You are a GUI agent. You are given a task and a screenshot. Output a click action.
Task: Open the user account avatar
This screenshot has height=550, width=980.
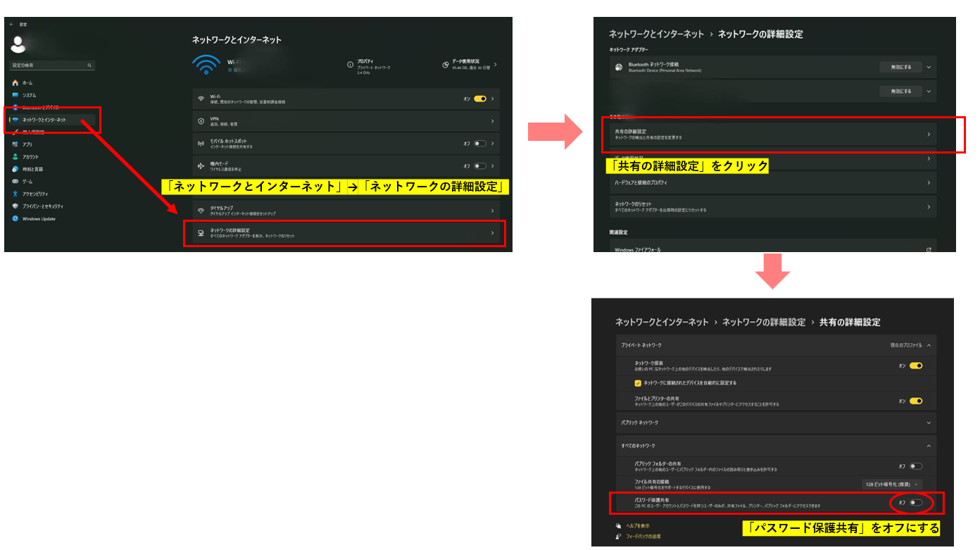19,45
